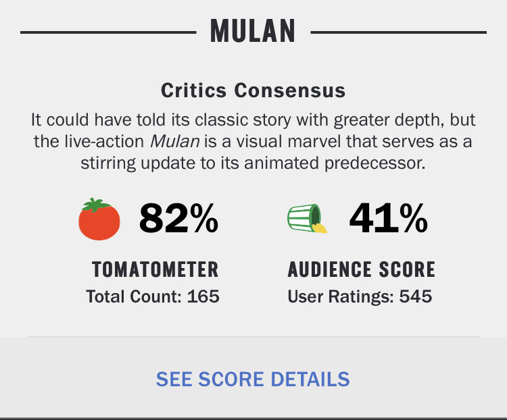
Task: Open the SEE SCORE DETAILS link
Action: 253,379
